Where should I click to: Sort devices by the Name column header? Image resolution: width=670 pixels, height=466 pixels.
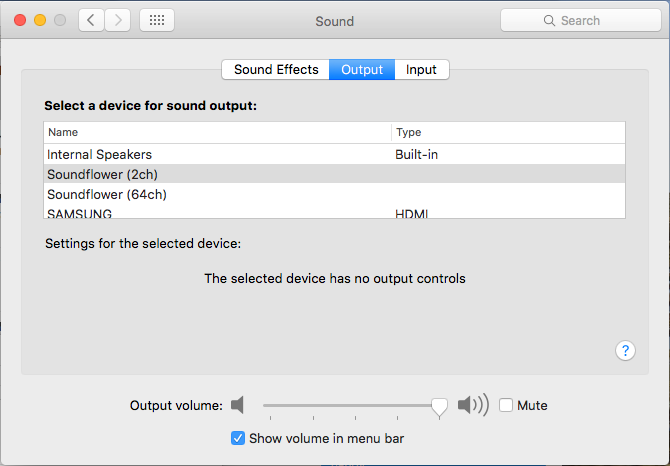[217, 132]
